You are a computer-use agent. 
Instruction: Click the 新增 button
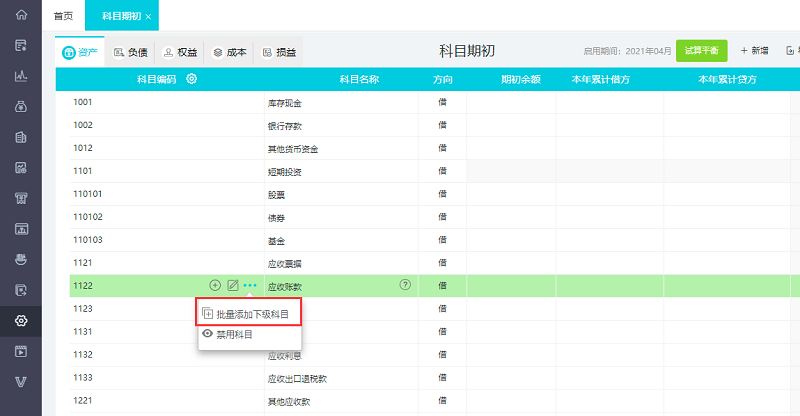click(x=754, y=51)
